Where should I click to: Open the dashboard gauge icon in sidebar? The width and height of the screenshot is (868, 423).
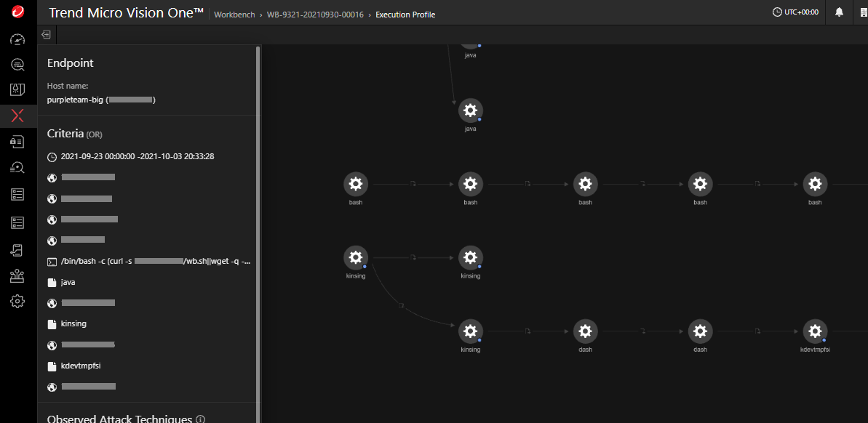click(18, 39)
